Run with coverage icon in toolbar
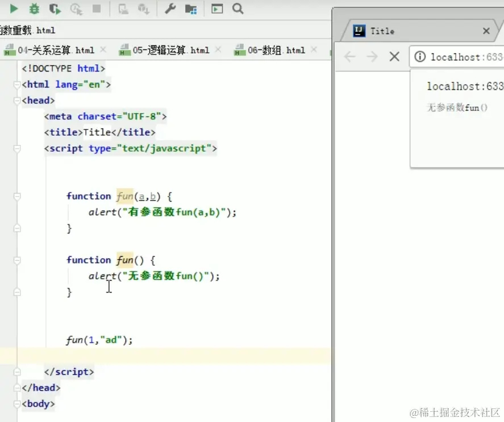 [55, 9]
